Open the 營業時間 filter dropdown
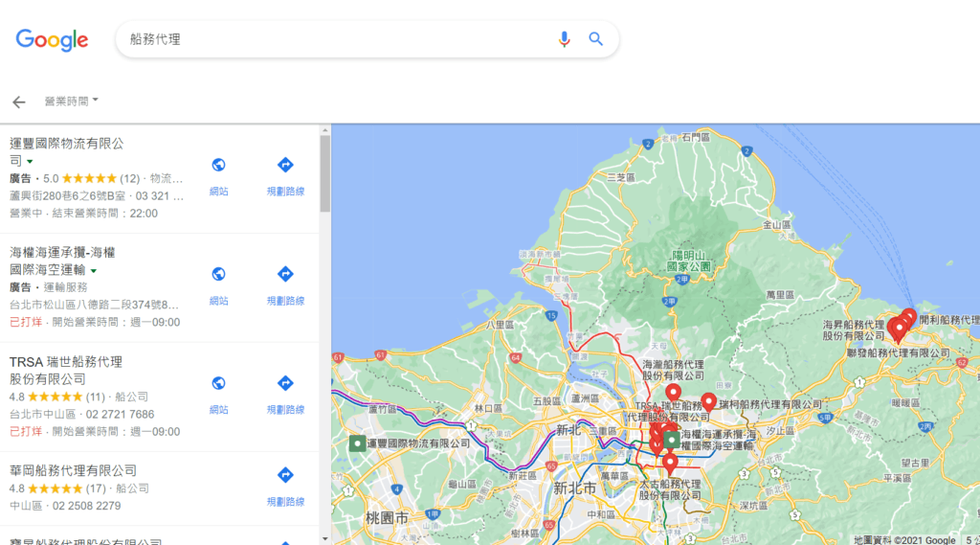980x545 pixels. 71,102
